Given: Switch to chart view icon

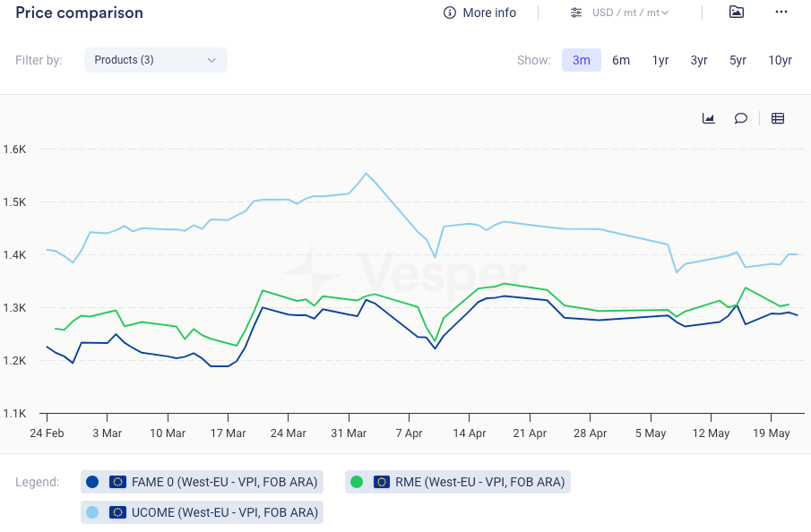Looking at the screenshot, I should tap(709, 118).
